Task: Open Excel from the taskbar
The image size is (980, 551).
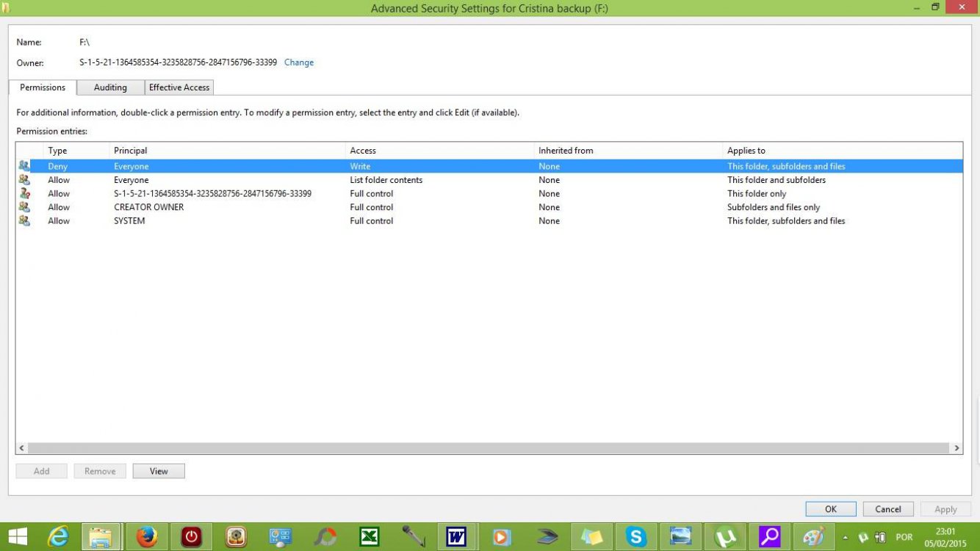Action: (369, 537)
